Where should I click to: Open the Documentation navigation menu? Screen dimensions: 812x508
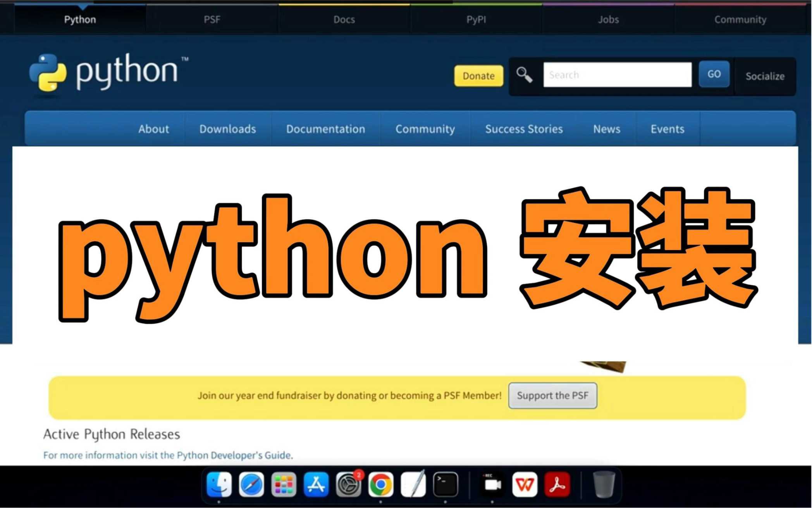[326, 129]
